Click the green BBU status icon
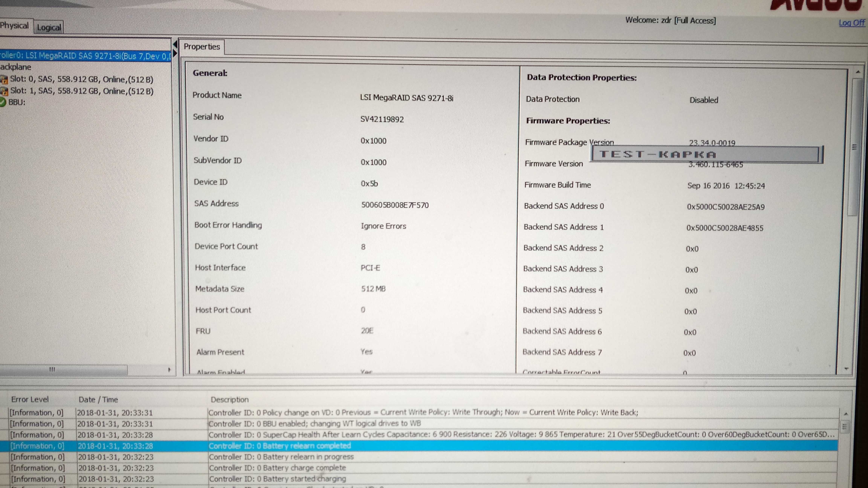The image size is (868, 488). (3, 102)
